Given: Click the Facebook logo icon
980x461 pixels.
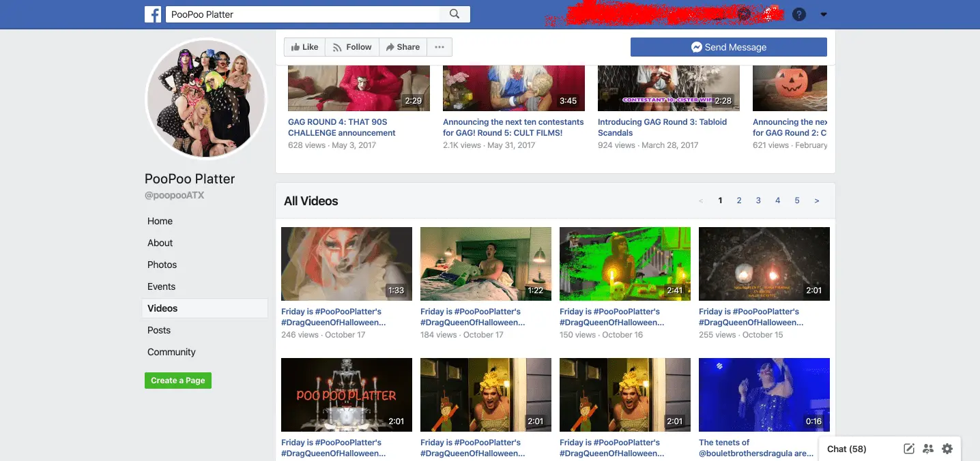Looking at the screenshot, I should [153, 14].
